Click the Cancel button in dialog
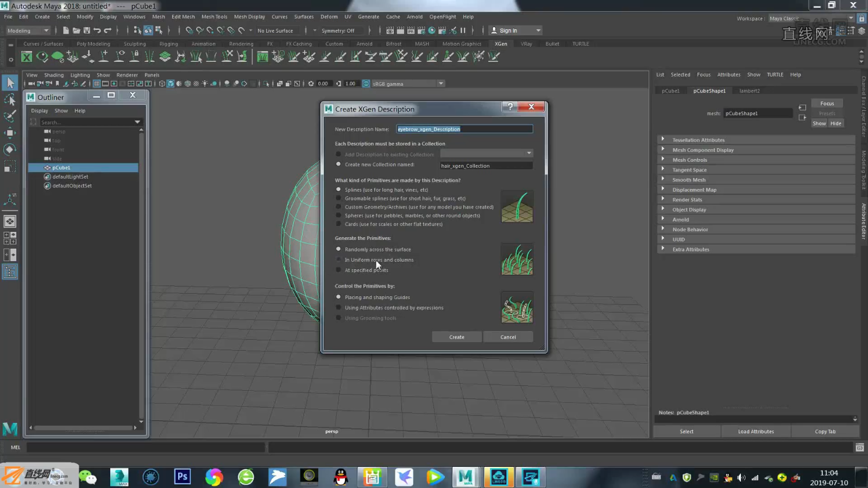Image resolution: width=868 pixels, height=488 pixels. pyautogui.click(x=508, y=337)
